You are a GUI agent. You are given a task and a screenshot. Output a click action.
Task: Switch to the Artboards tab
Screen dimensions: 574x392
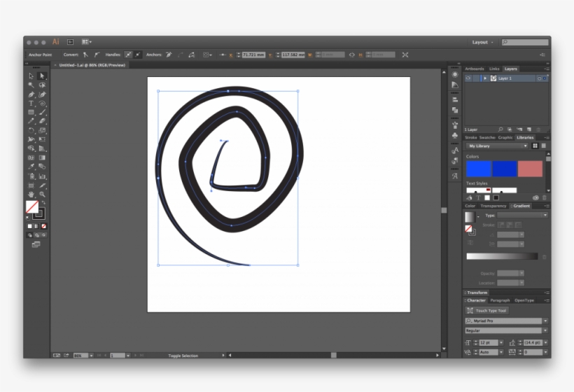(x=475, y=69)
